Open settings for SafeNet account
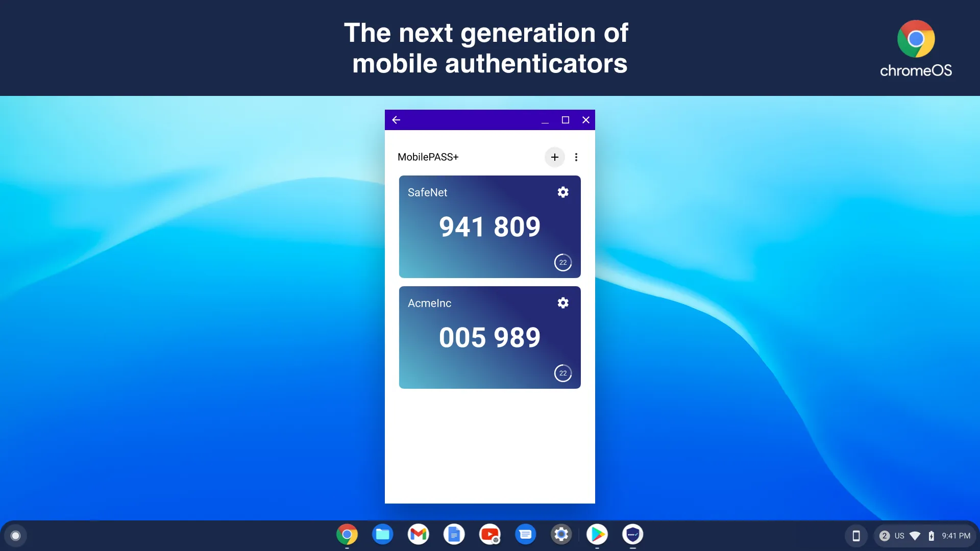This screenshot has height=551, width=980. 562,192
